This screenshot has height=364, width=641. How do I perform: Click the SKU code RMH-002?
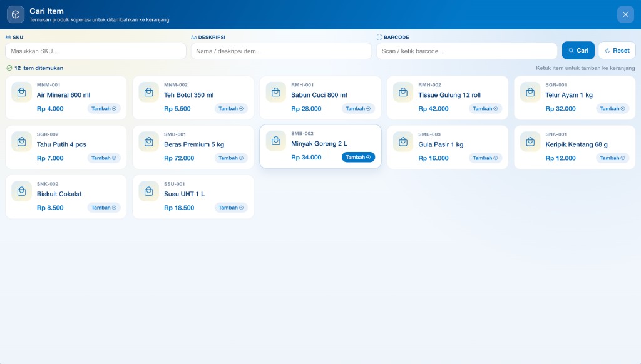point(429,85)
